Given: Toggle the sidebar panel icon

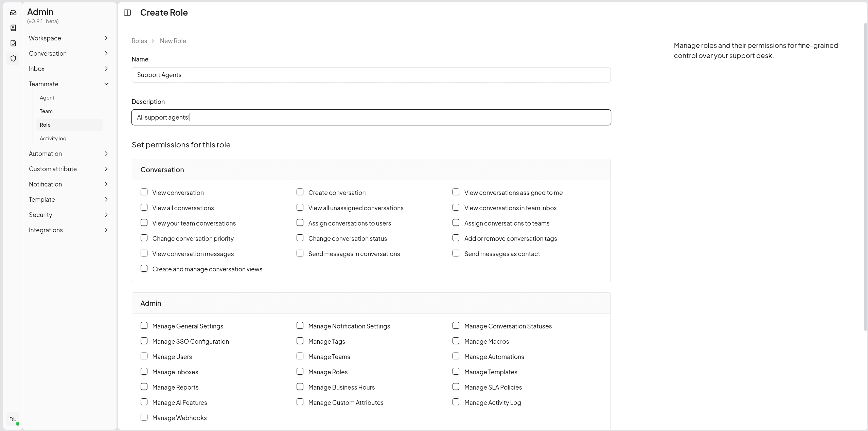Looking at the screenshot, I should click(x=127, y=13).
